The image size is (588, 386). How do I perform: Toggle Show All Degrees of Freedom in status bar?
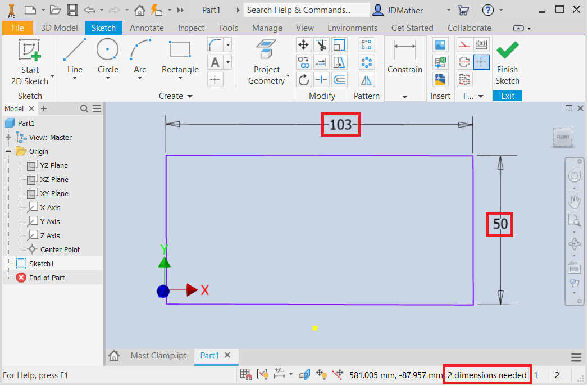click(x=321, y=374)
